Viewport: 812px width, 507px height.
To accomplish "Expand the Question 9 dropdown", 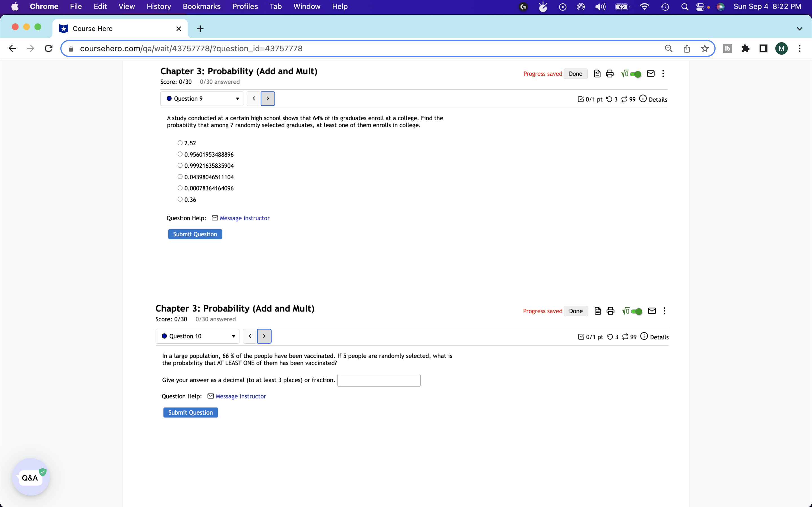I will [202, 99].
